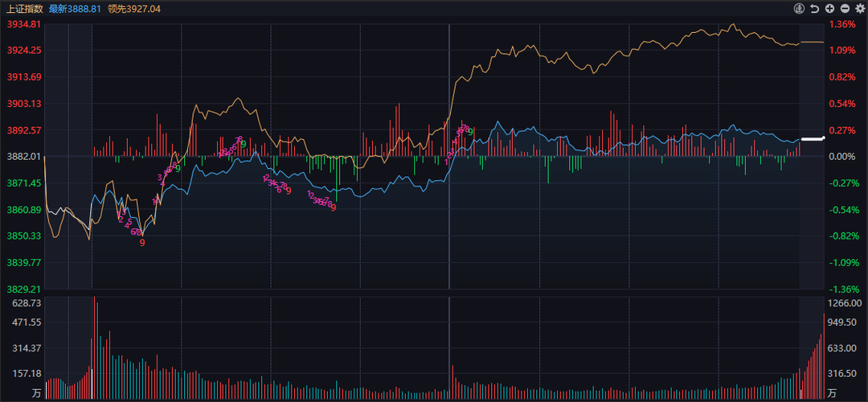Zoom in with the plus circle icon
The image size is (868, 402).
pyautogui.click(x=829, y=8)
